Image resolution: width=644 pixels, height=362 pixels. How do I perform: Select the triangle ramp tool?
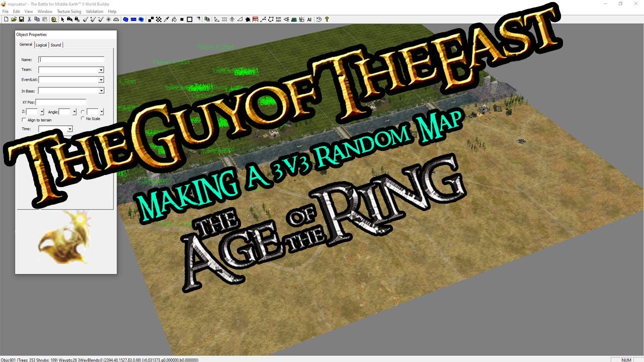click(240, 20)
